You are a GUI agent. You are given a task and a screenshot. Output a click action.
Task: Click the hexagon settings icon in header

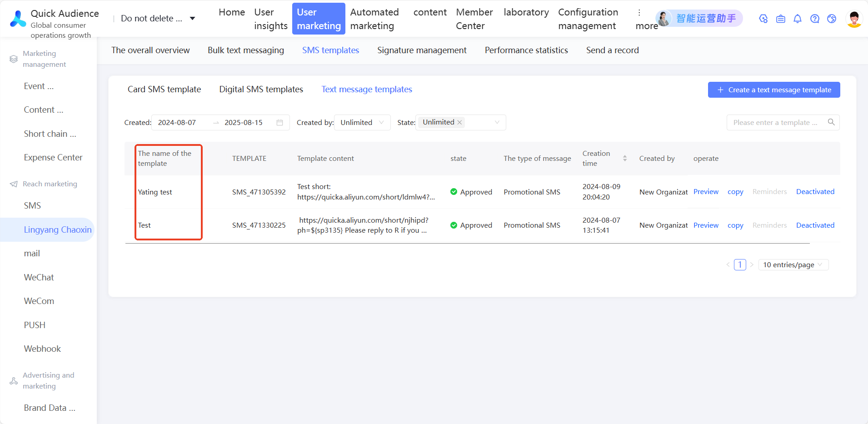coord(763,19)
